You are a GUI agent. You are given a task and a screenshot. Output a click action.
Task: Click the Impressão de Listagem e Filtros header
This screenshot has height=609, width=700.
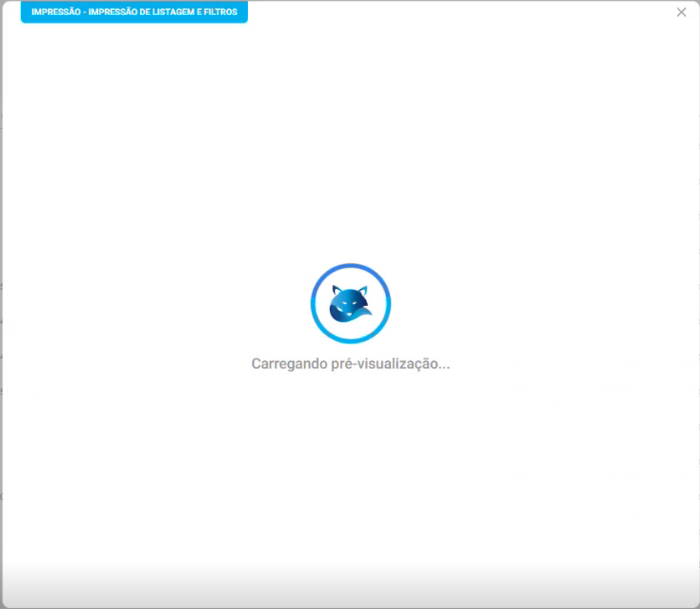134,12
